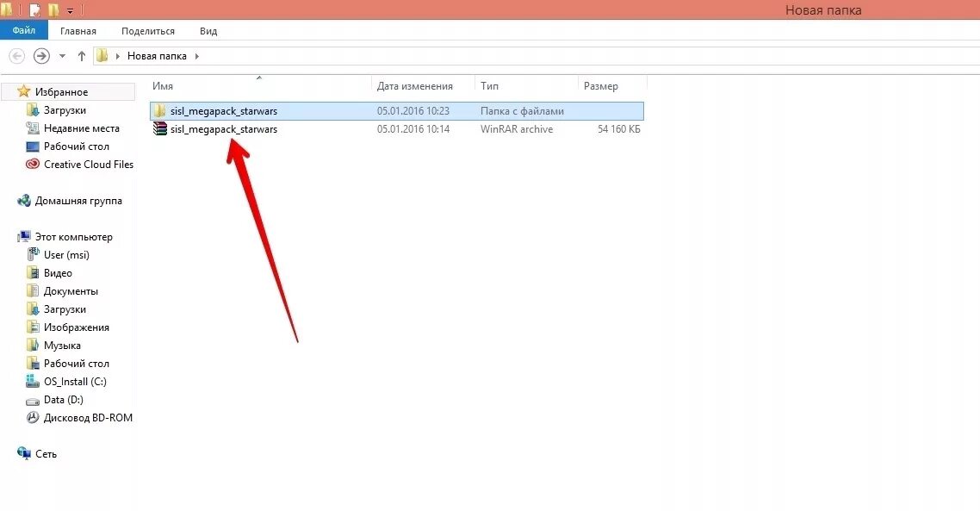
Task: Open Загрузки under Этот компьютер
Action: 65,309
